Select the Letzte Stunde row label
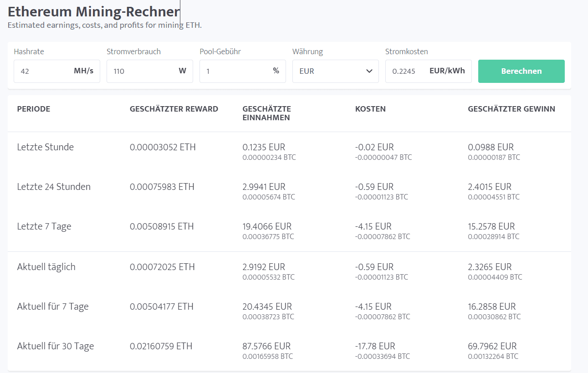Viewport: 588px width, 373px height. pyautogui.click(x=46, y=147)
